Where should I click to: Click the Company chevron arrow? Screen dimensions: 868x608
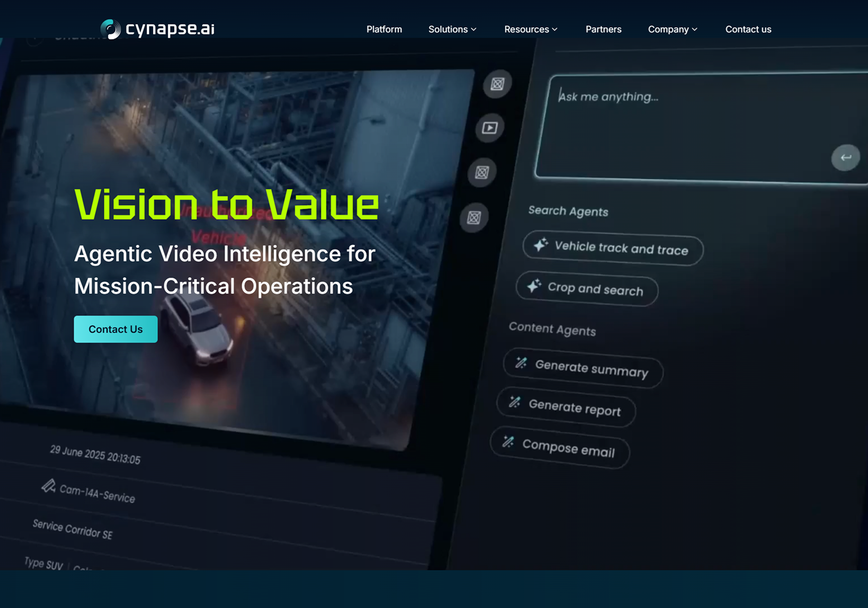pos(694,29)
